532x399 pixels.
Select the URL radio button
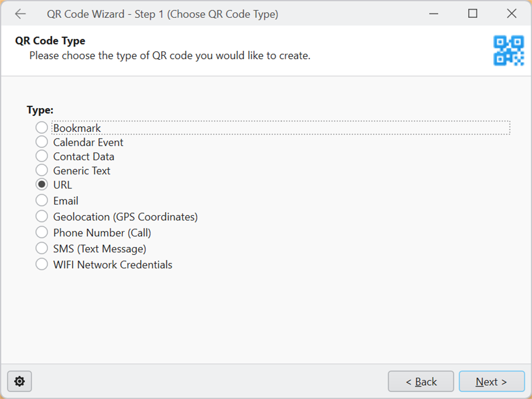coord(42,185)
